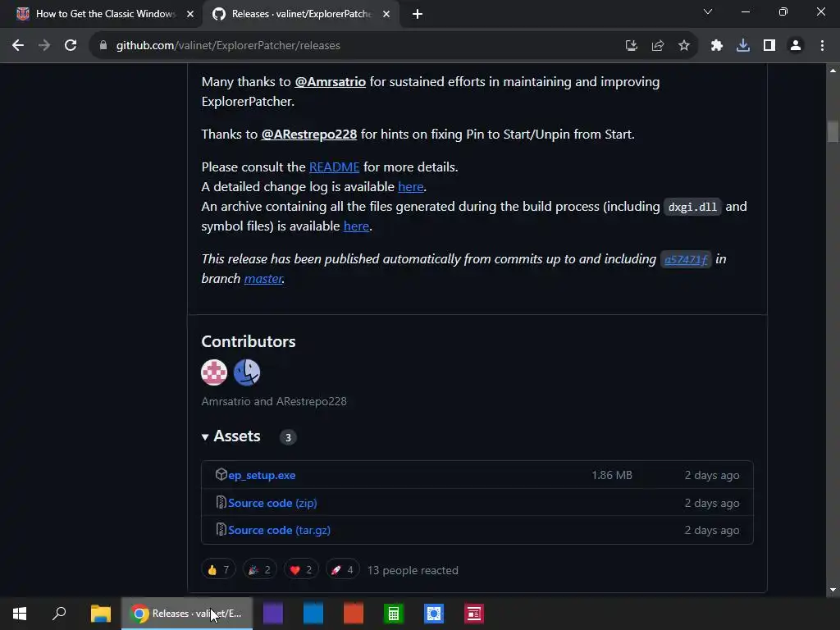Click the install app icon in address bar
This screenshot has height=630, width=840.
tap(632, 46)
